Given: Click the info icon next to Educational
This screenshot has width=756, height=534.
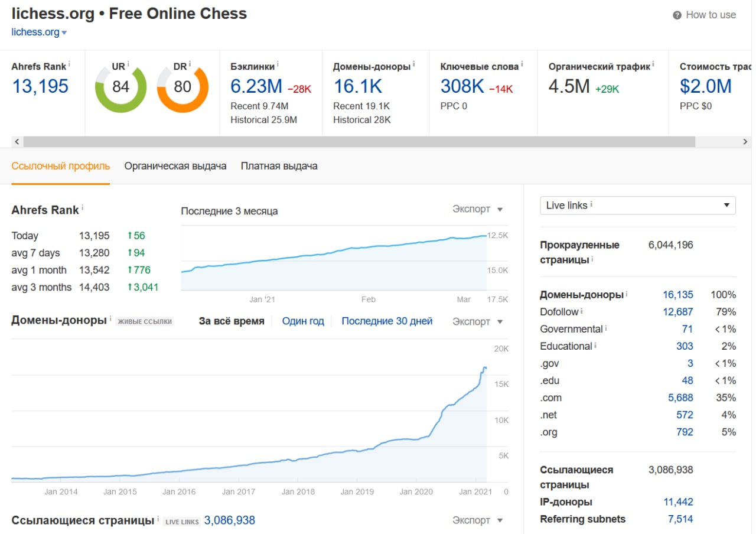Looking at the screenshot, I should click(x=596, y=344).
